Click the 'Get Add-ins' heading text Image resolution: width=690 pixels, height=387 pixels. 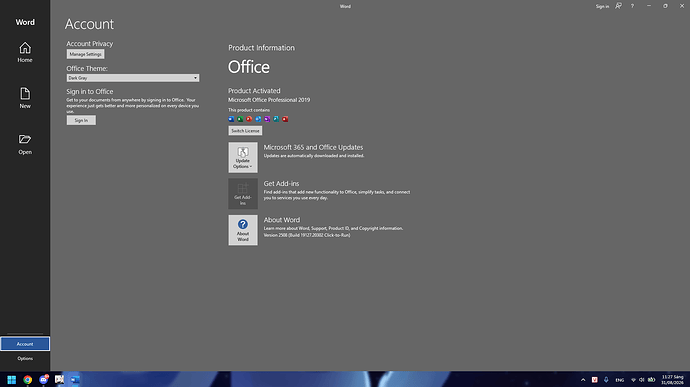point(281,183)
